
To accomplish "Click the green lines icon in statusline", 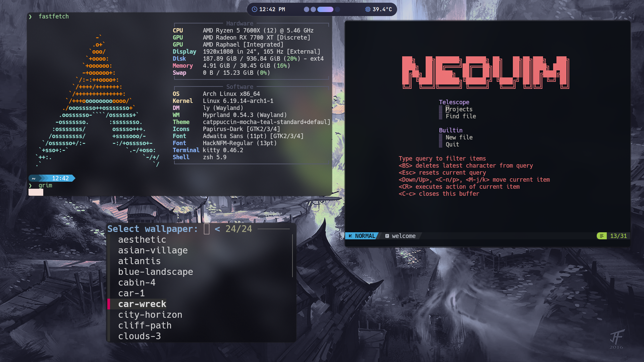I will click(x=602, y=236).
